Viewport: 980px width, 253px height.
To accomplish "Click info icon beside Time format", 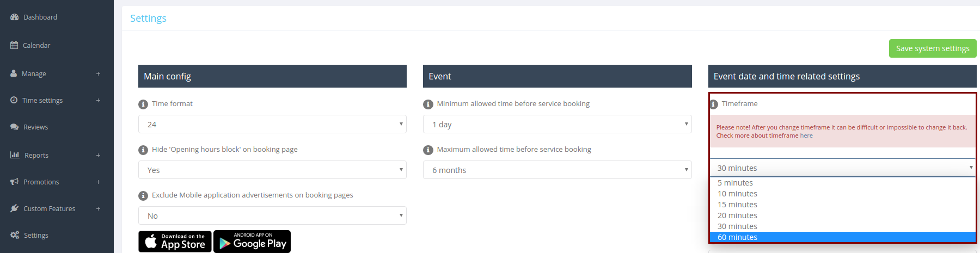I will point(143,104).
